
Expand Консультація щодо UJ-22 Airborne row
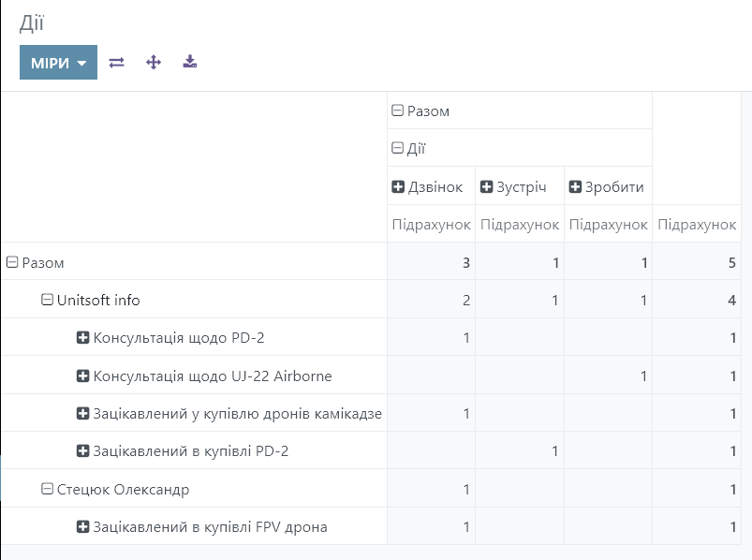(x=203, y=376)
